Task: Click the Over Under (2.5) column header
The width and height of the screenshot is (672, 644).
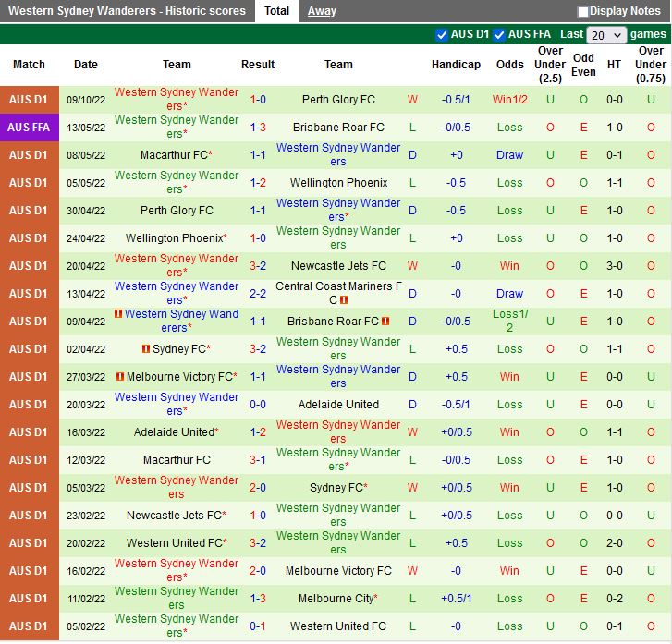Action: pos(550,65)
